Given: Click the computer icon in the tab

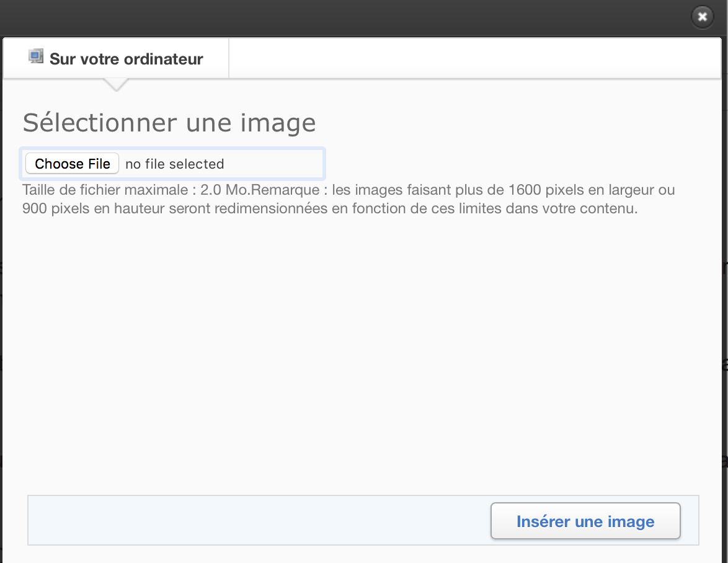Looking at the screenshot, I should point(35,57).
